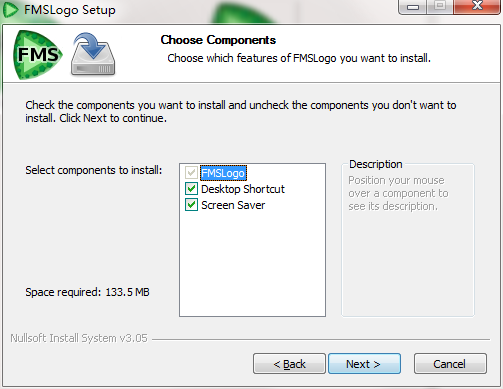Uncheck the Desktop Shortcut component
503x389 pixels.
pyautogui.click(x=191, y=189)
